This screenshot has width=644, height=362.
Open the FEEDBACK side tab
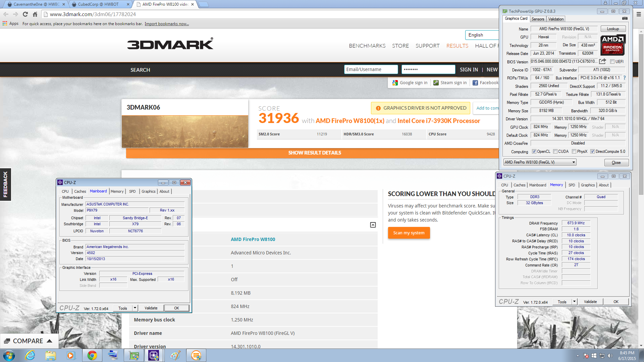[5, 184]
